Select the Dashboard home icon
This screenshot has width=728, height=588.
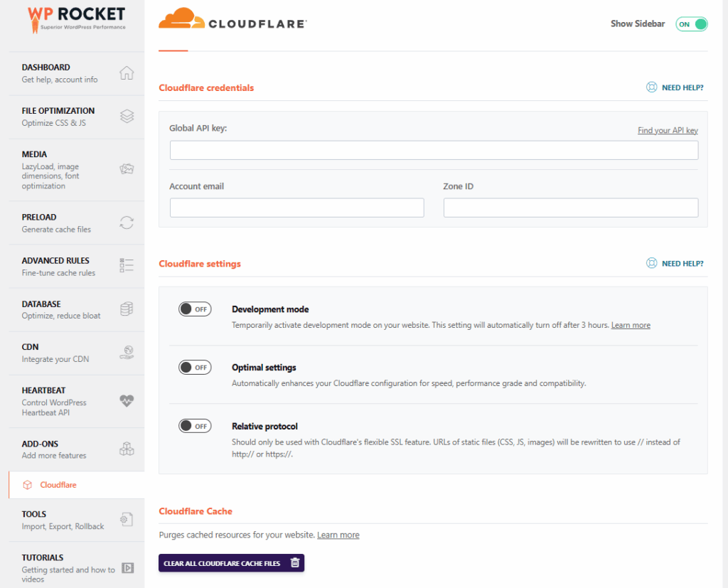pyautogui.click(x=125, y=73)
